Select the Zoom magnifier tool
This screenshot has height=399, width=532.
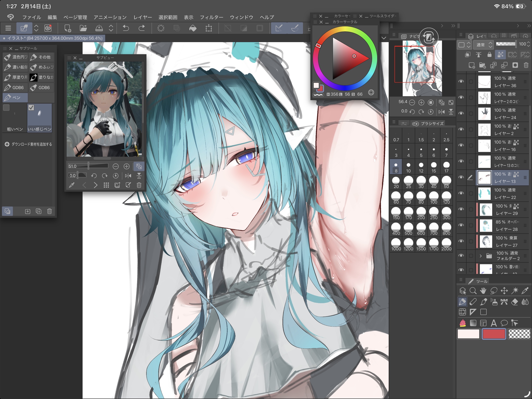coord(473,291)
